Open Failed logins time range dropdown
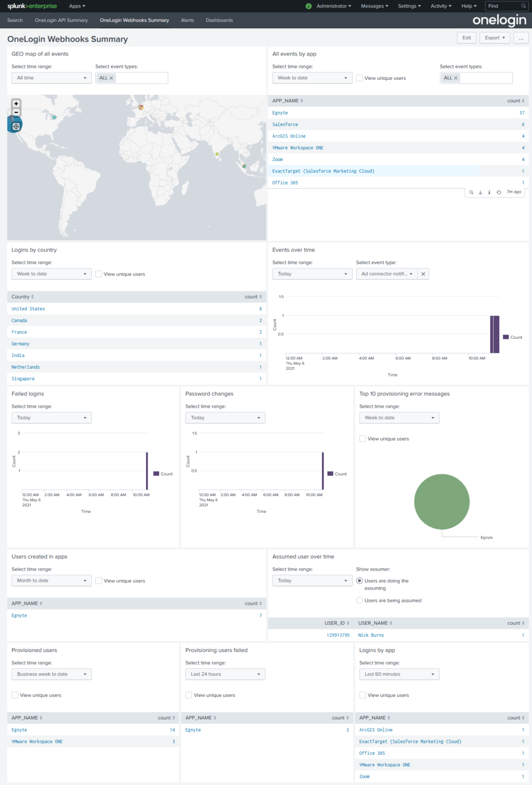The image size is (532, 785). 51,418
